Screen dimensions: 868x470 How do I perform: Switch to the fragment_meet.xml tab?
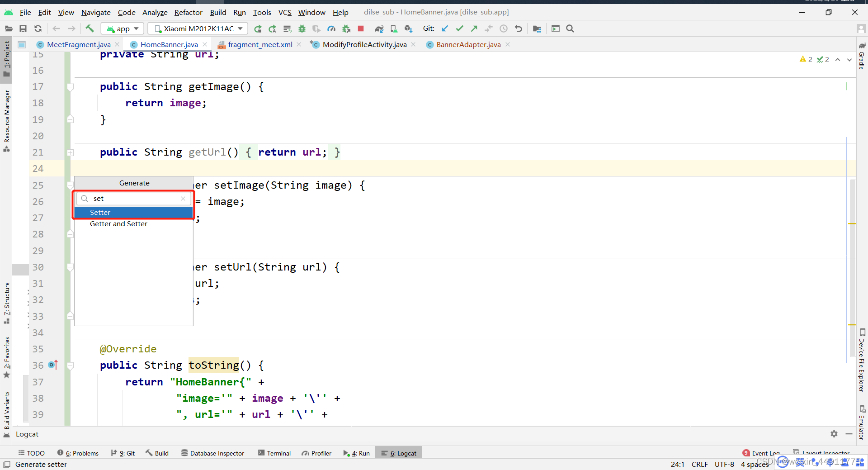260,44
